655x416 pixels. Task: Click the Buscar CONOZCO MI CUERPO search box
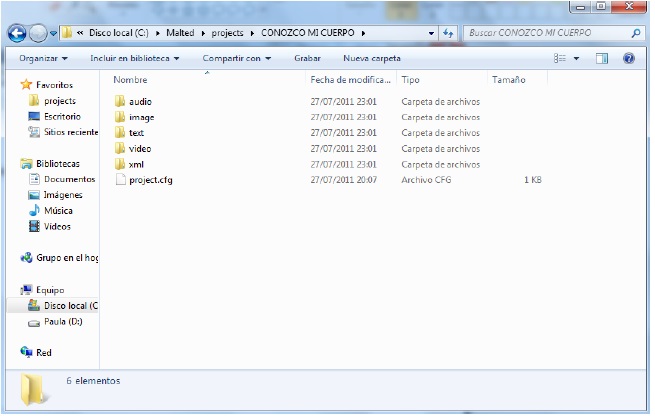[545, 33]
